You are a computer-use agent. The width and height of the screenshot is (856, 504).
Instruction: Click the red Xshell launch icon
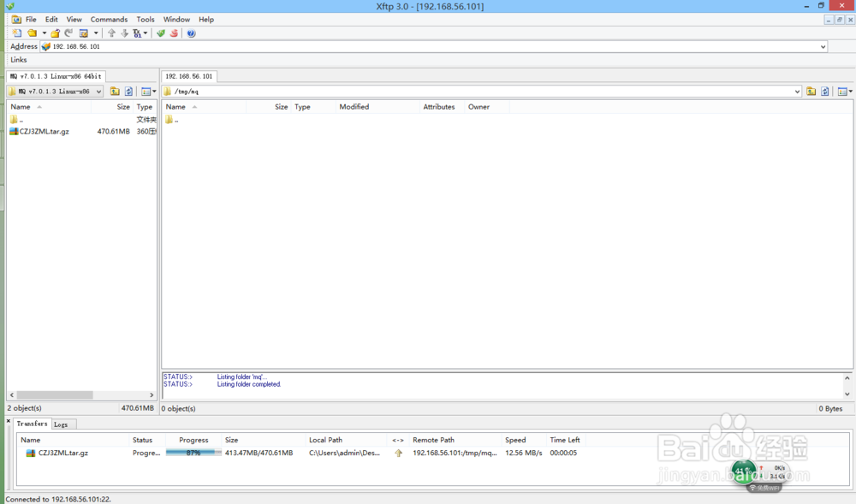(x=174, y=33)
